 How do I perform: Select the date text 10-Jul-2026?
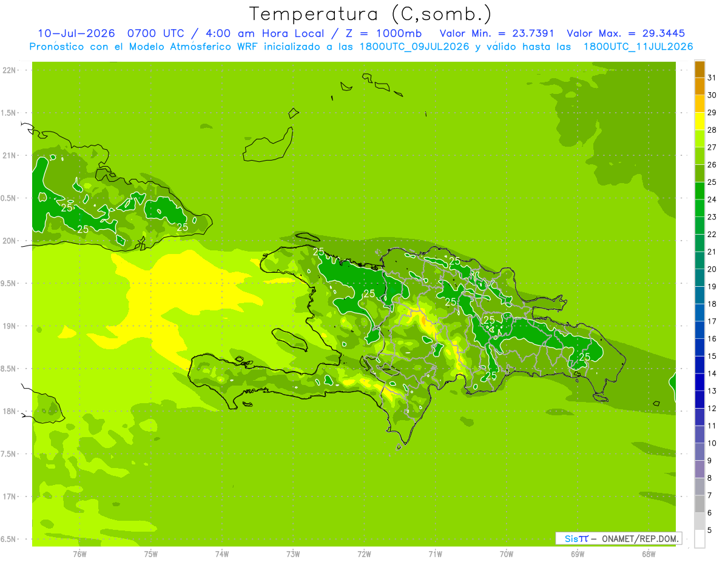[x=76, y=33]
